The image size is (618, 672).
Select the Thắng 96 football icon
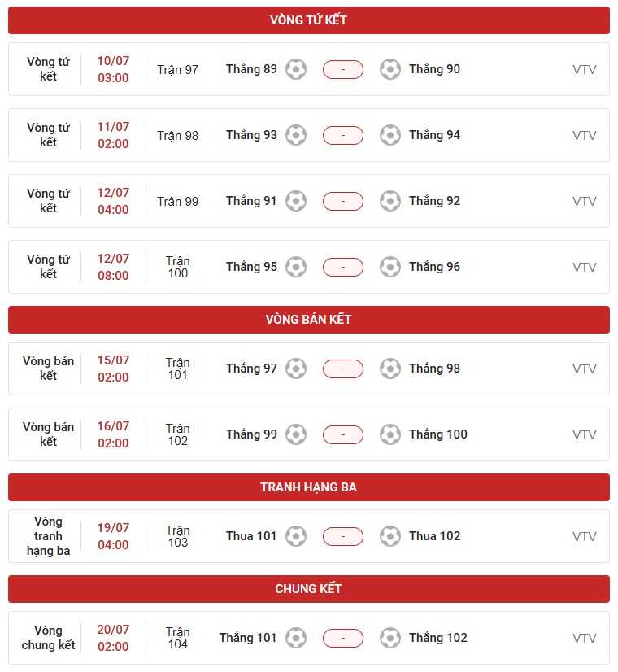[x=390, y=267]
